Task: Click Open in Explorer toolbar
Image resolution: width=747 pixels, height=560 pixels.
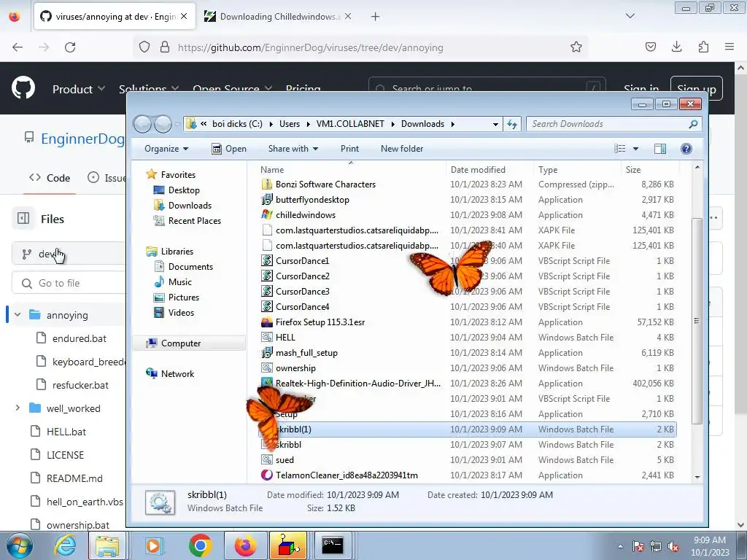Action: pos(229,149)
